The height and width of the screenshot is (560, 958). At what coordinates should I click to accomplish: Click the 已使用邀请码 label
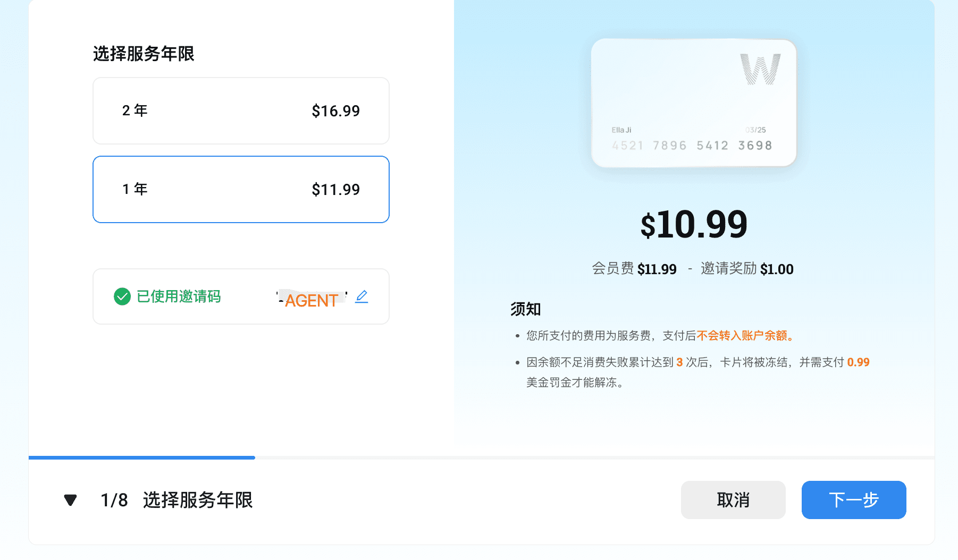[179, 296]
